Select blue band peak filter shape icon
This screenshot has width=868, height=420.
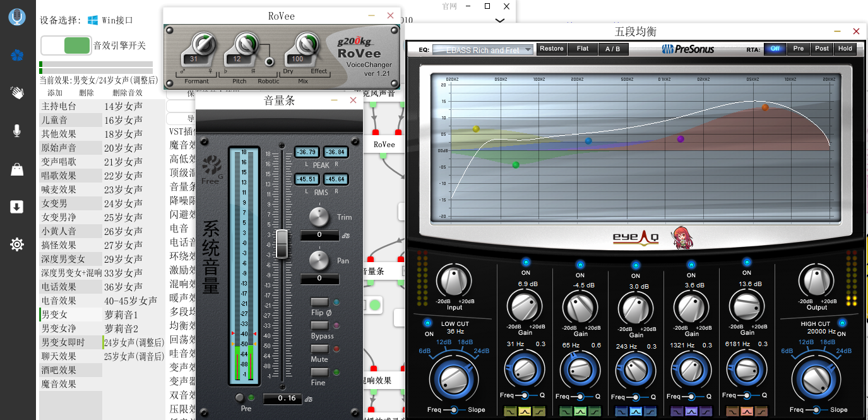(636, 412)
